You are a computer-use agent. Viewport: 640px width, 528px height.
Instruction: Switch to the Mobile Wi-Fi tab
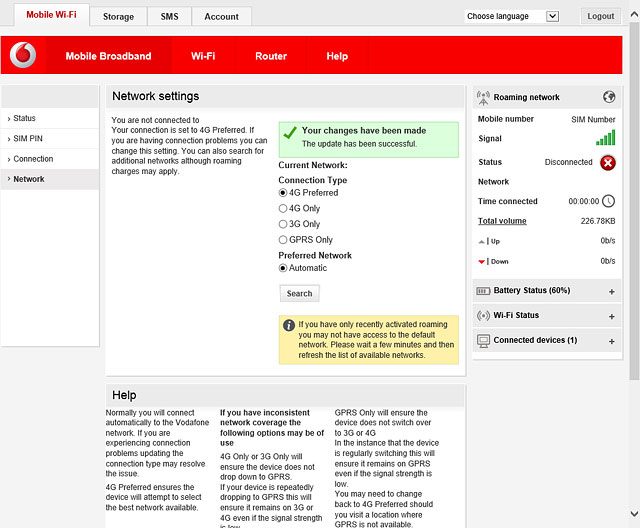(51, 15)
